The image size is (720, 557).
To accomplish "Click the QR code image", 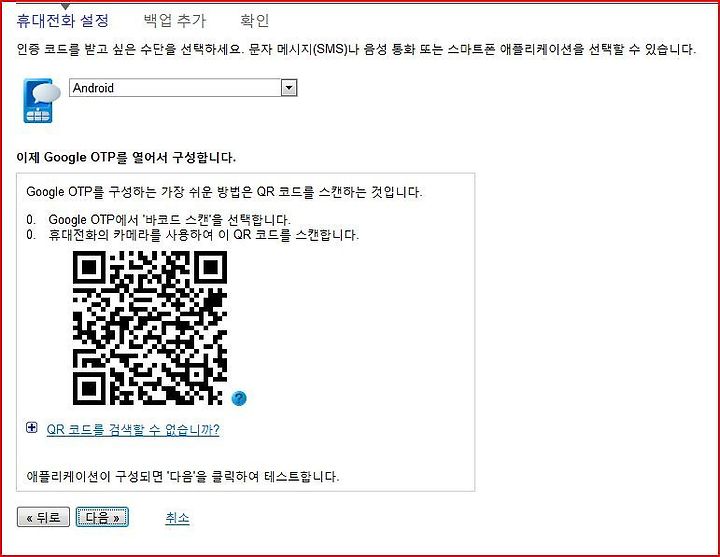I will (x=150, y=328).
